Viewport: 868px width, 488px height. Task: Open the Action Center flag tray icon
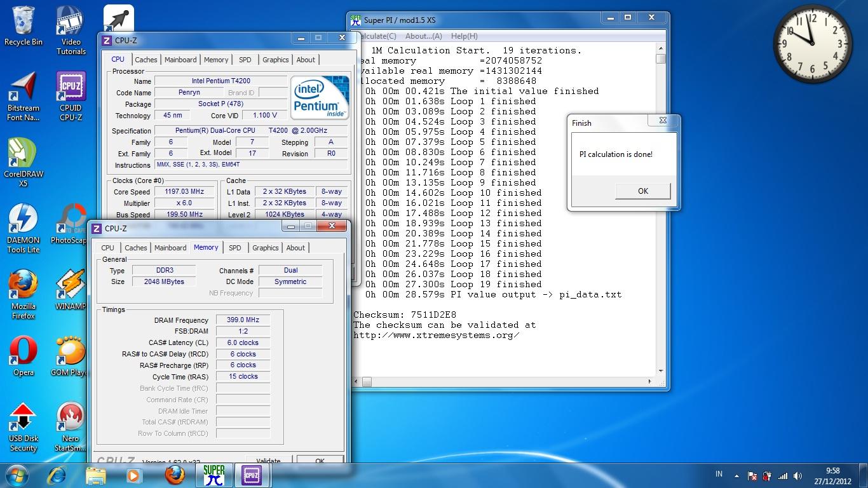[752, 475]
